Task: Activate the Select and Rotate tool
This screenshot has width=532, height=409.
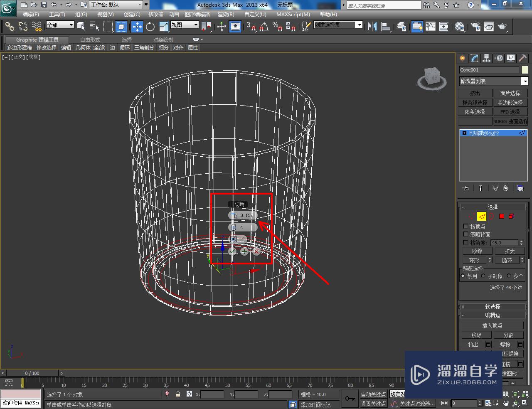Action: 150,27
